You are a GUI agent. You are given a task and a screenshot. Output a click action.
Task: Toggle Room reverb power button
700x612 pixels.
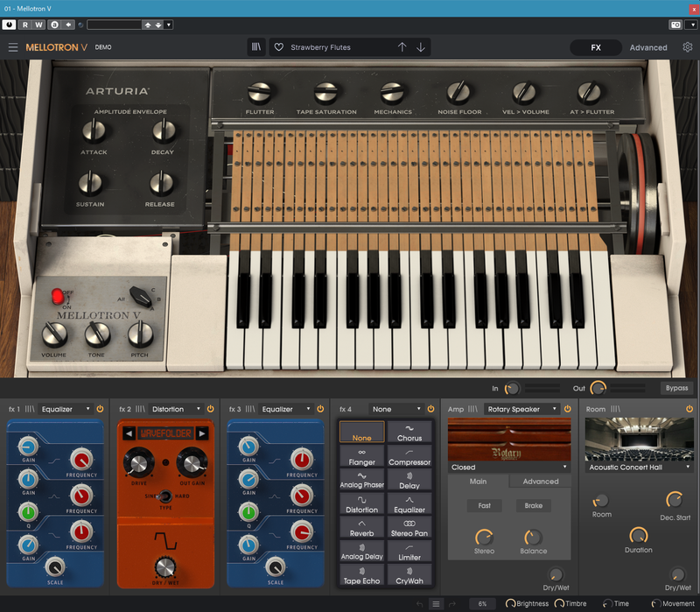point(689,409)
